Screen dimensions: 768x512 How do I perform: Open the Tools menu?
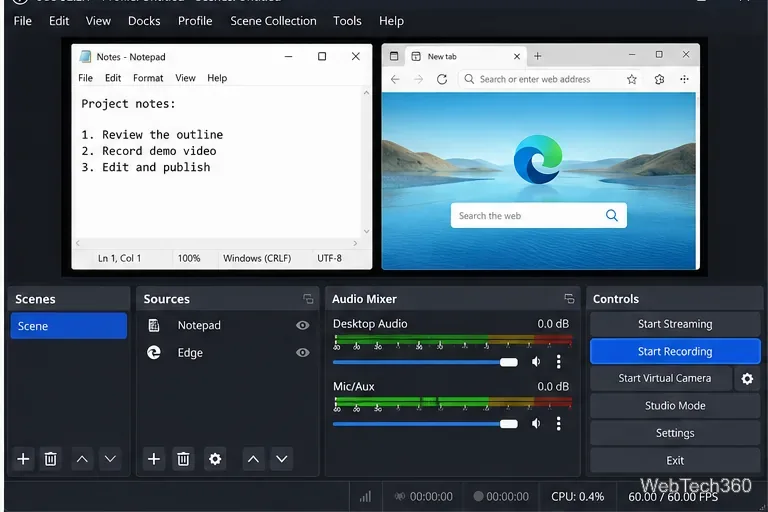point(347,21)
